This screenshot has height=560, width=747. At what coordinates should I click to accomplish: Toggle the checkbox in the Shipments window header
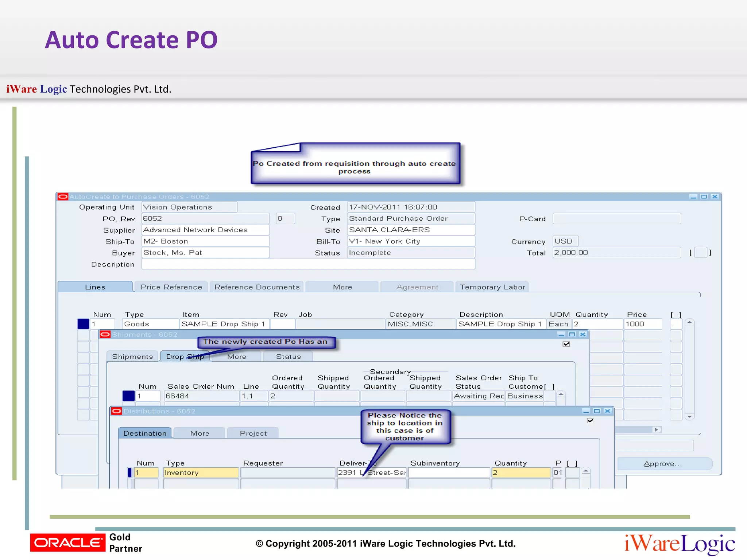[566, 344]
